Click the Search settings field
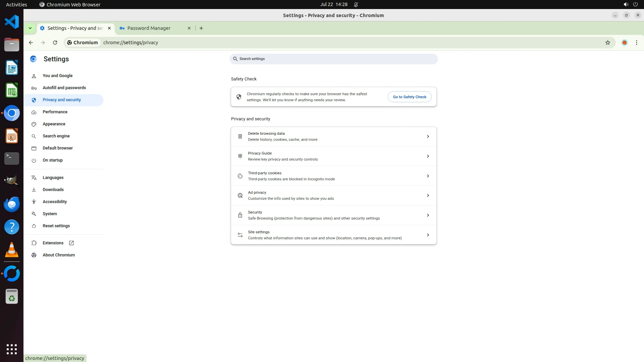The image size is (644, 362). 333,59
